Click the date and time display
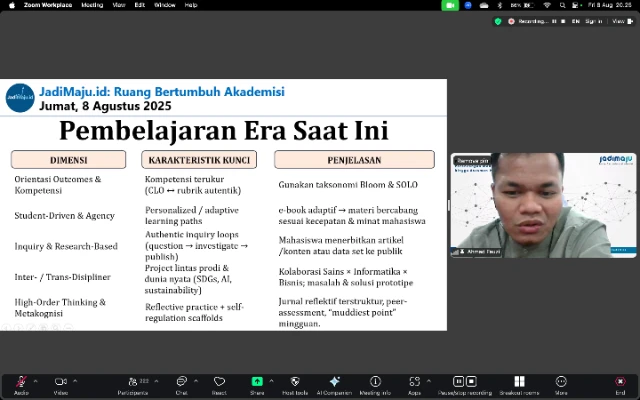 (609, 5)
